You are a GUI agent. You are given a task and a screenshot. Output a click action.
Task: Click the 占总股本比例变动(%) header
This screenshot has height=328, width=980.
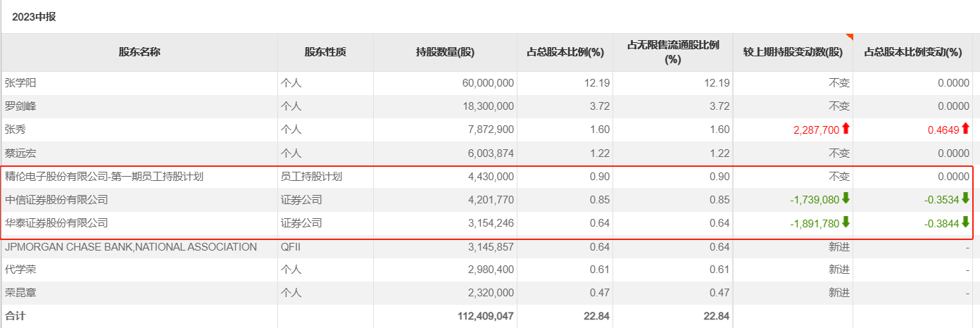(x=912, y=52)
